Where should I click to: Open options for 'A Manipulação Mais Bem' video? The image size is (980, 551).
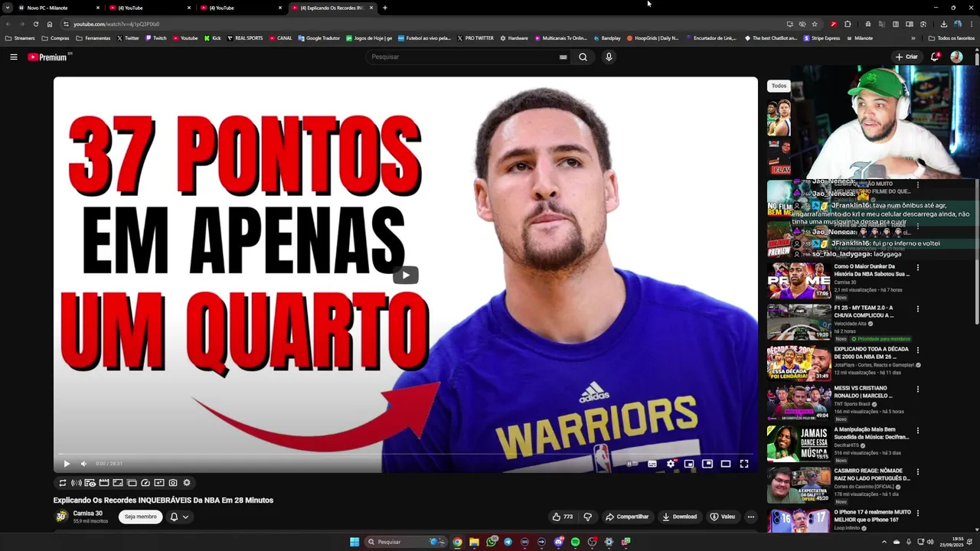tap(918, 430)
